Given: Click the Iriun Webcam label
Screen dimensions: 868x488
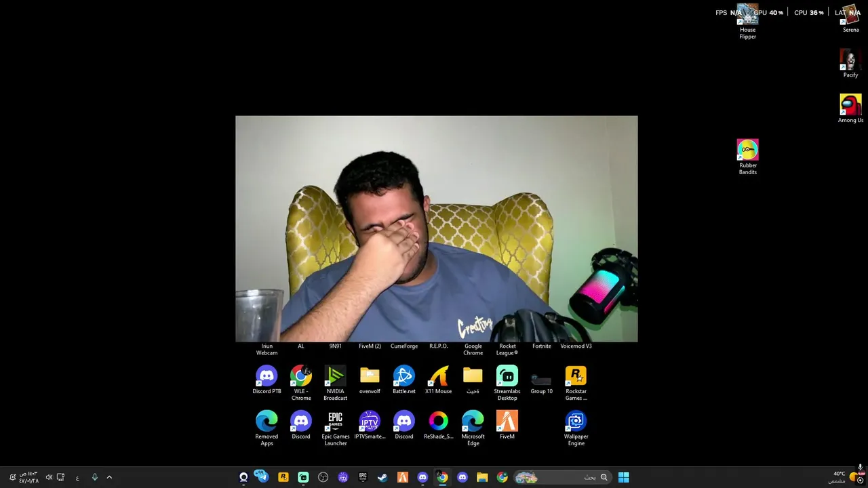Looking at the screenshot, I should pyautogui.click(x=267, y=349).
